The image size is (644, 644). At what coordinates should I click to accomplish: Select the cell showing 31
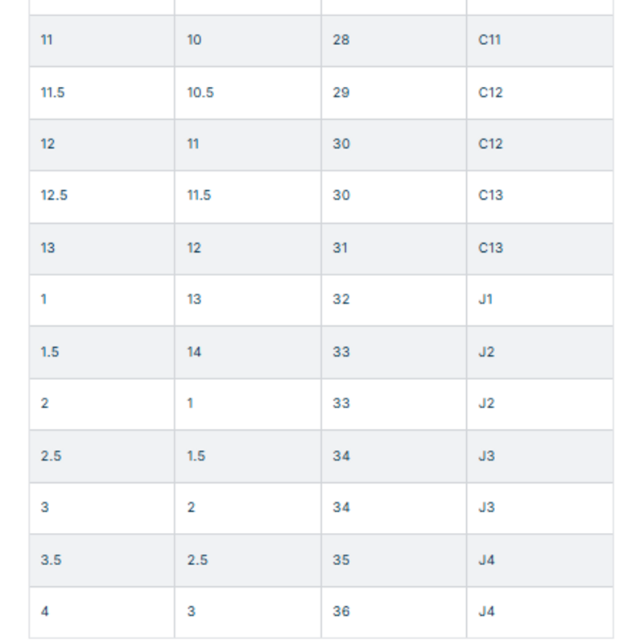pos(341,248)
